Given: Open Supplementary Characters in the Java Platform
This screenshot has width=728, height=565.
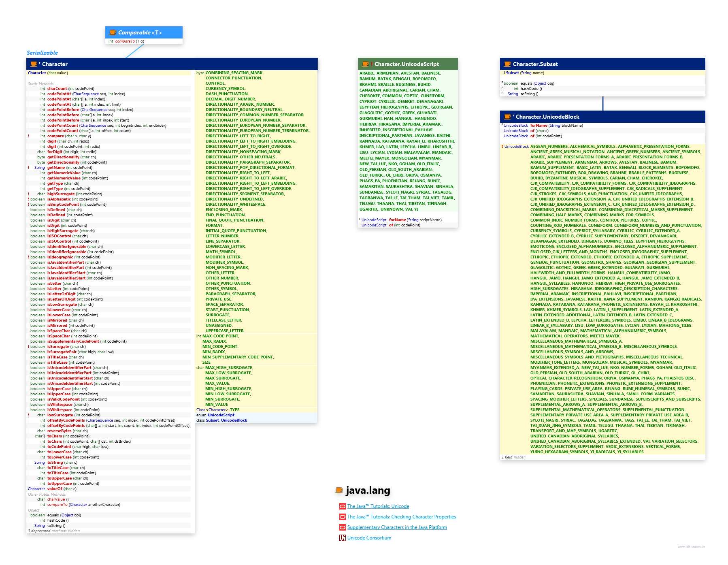Looking at the screenshot, I should [x=397, y=527].
